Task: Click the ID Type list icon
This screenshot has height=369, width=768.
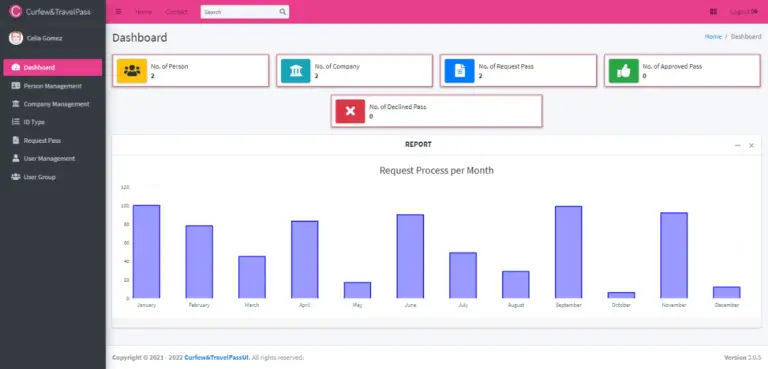Action: [x=16, y=122]
